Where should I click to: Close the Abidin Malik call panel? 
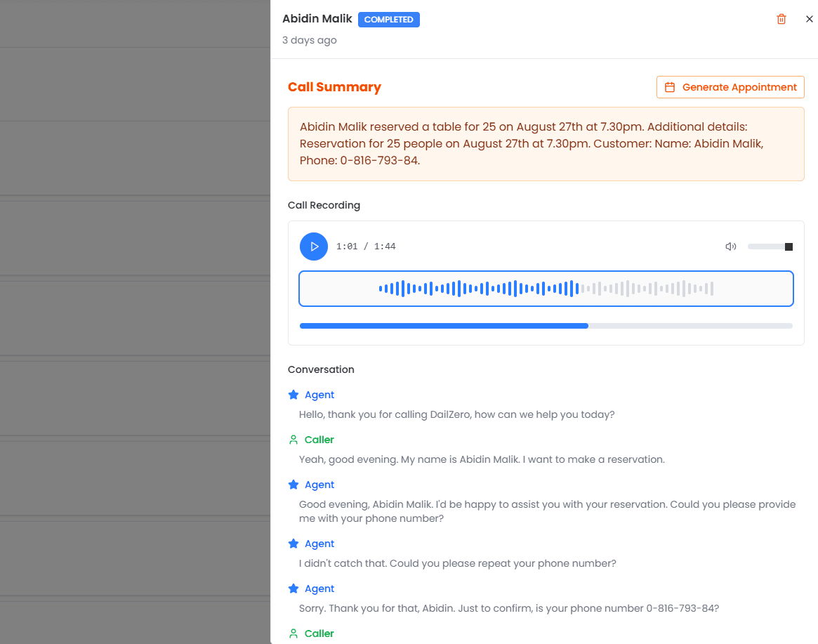pyautogui.click(x=809, y=19)
